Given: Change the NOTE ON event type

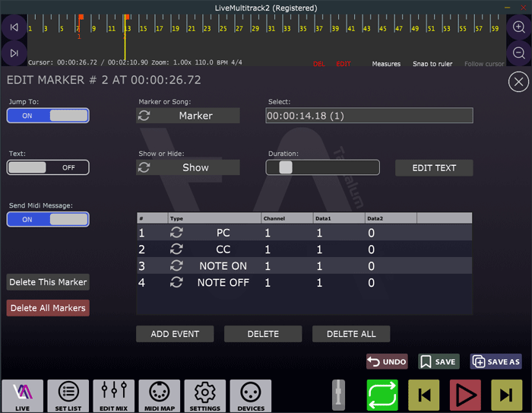Looking at the screenshot, I should pyautogui.click(x=223, y=266).
